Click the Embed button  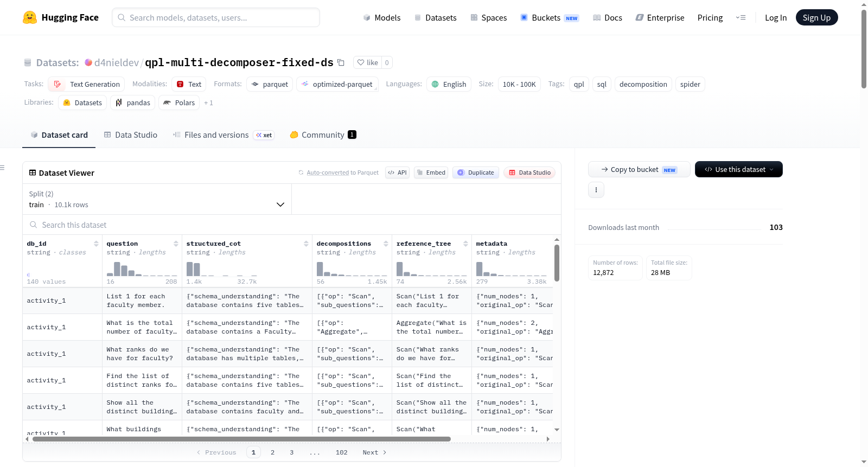pos(431,172)
